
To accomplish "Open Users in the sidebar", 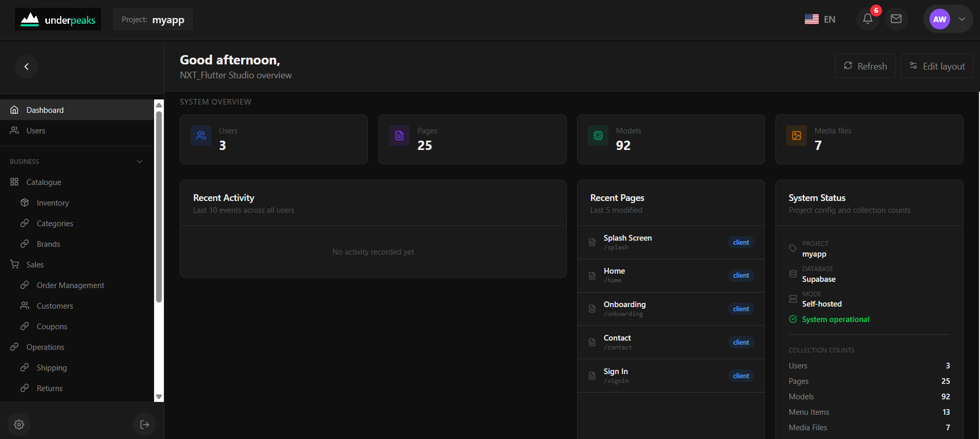I will pos(77,130).
